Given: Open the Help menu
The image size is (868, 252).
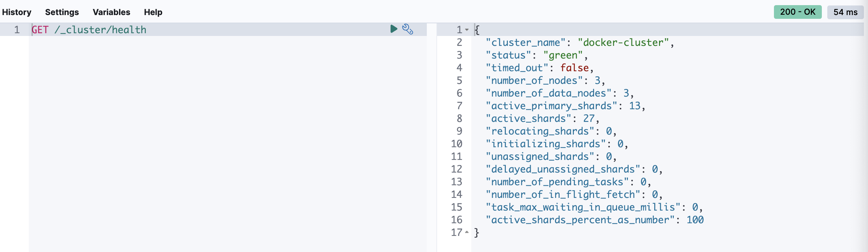Looking at the screenshot, I should (153, 12).
